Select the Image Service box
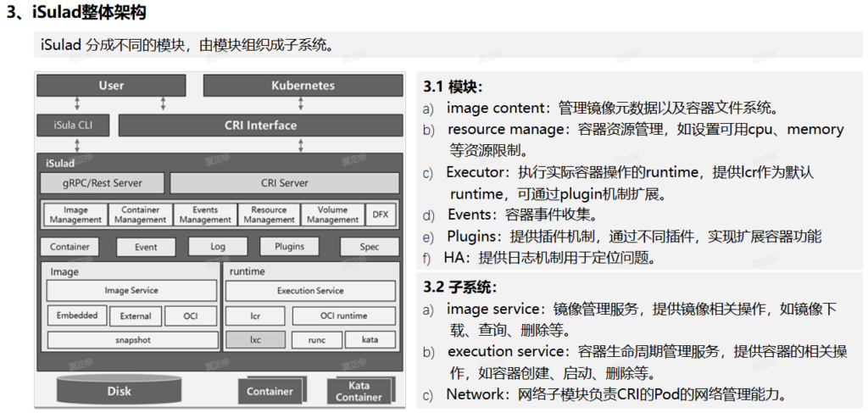The image size is (868, 413). click(x=131, y=290)
